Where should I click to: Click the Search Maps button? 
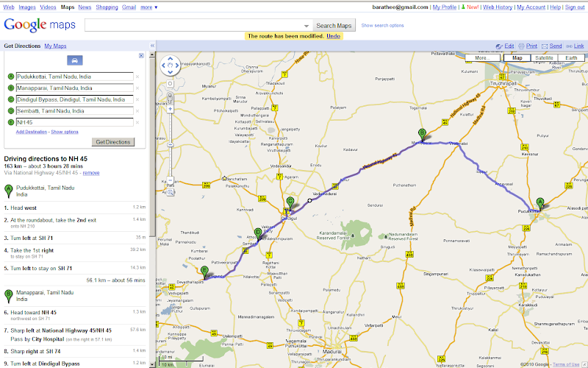[334, 26]
